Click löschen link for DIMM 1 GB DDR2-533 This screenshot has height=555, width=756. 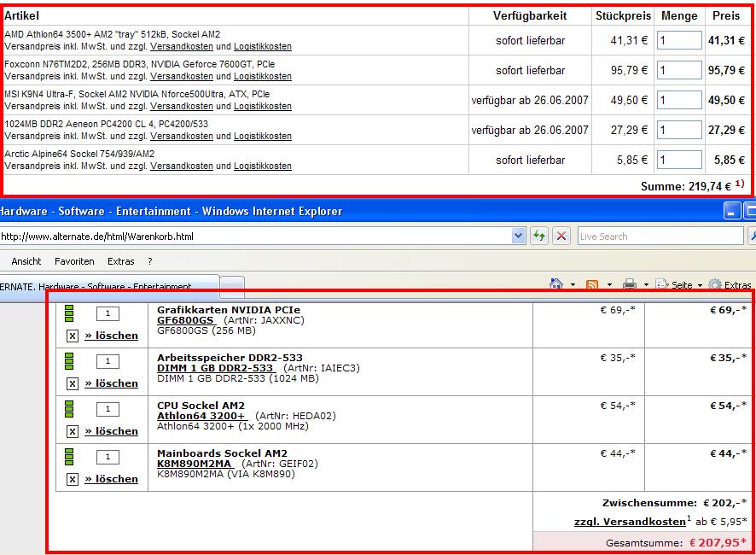pos(112,383)
